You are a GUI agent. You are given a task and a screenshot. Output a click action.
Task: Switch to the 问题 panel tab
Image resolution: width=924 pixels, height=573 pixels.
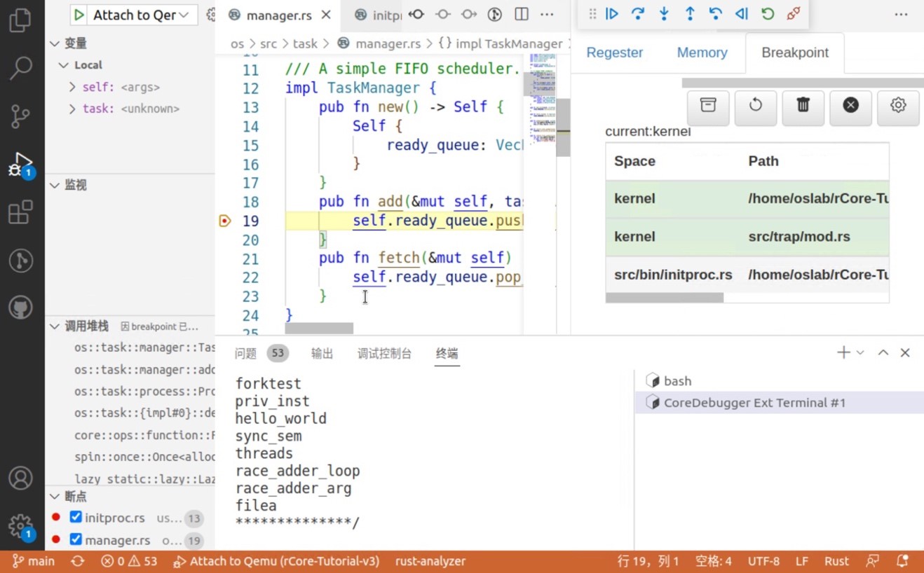click(x=246, y=354)
